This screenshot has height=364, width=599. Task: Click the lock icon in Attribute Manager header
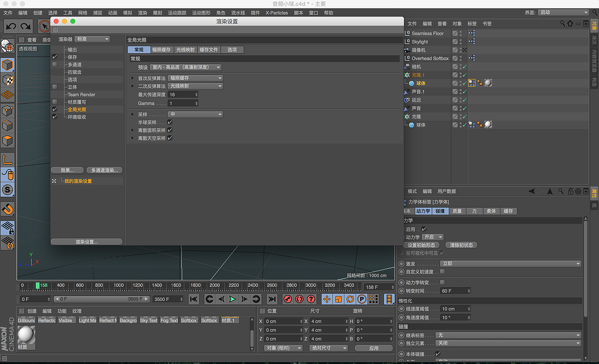pyautogui.click(x=571, y=191)
